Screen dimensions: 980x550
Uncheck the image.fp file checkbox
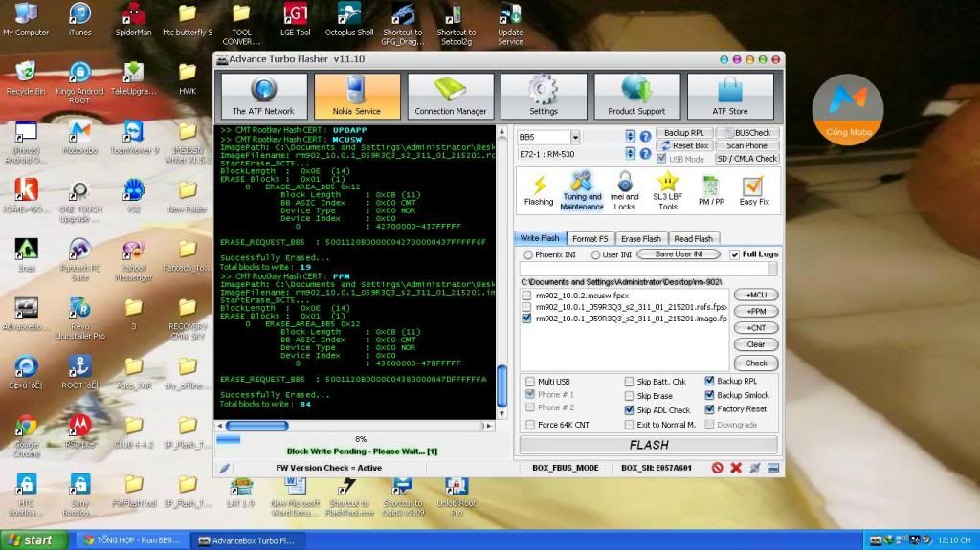[x=527, y=319]
